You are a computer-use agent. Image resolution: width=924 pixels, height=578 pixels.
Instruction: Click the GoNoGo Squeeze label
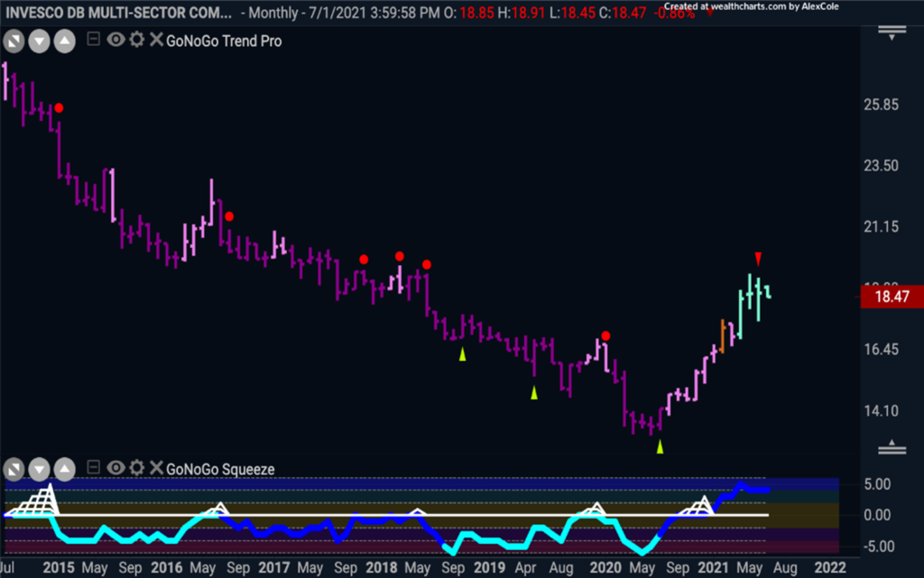click(x=220, y=469)
